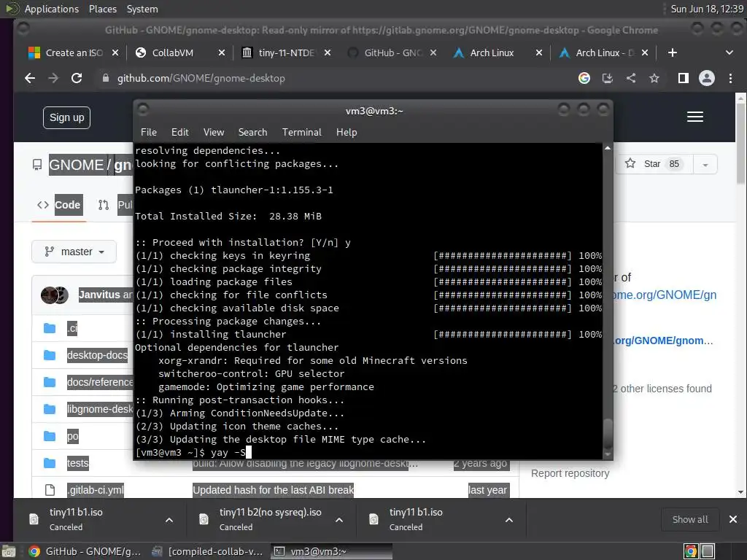Viewport: 747px width, 560px height.
Task: Expand options for first tiny11 b1.iso download
Action: tap(169, 520)
